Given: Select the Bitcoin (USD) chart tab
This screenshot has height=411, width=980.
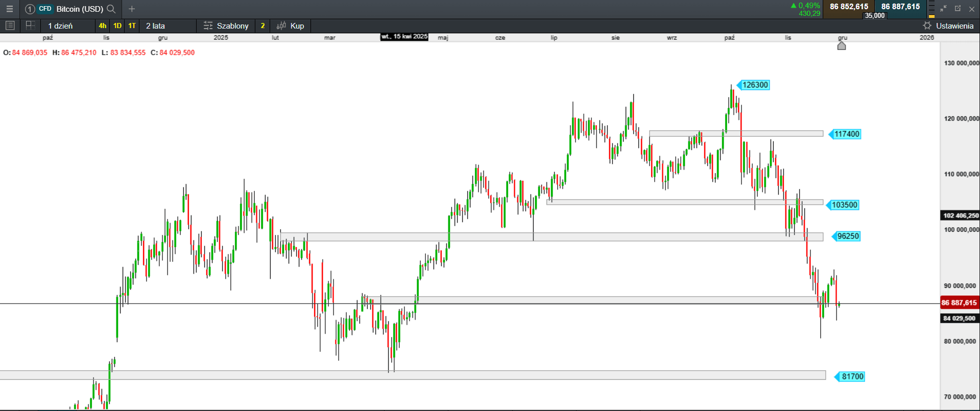Looking at the screenshot, I should 79,9.
